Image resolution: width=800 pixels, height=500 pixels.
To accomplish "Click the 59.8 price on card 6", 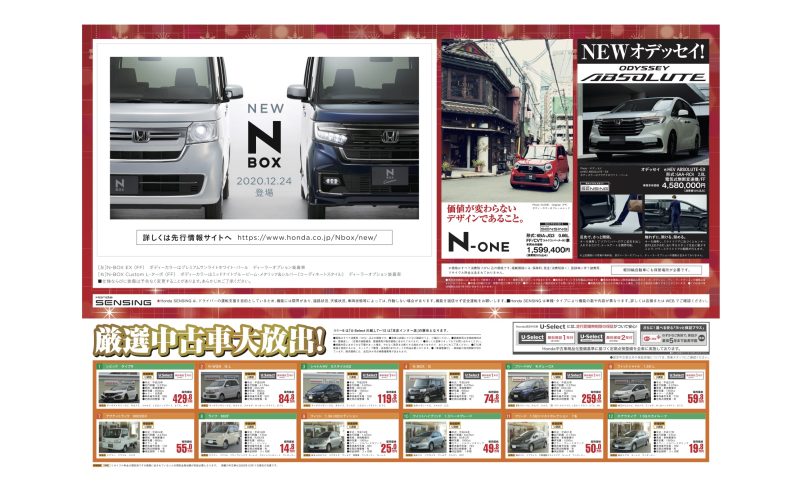I will pyautogui.click(x=696, y=398).
